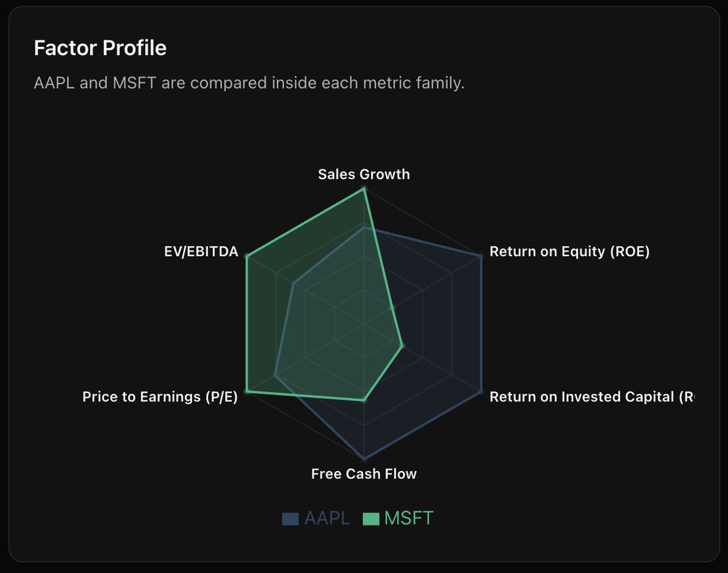Click the Sales Growth axis label

pyautogui.click(x=364, y=174)
